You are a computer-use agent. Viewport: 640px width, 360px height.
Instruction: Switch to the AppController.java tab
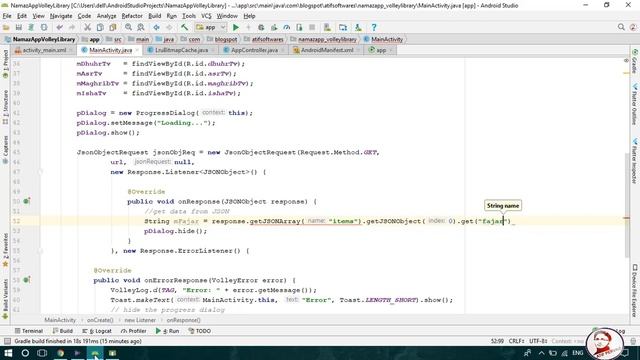(254, 50)
